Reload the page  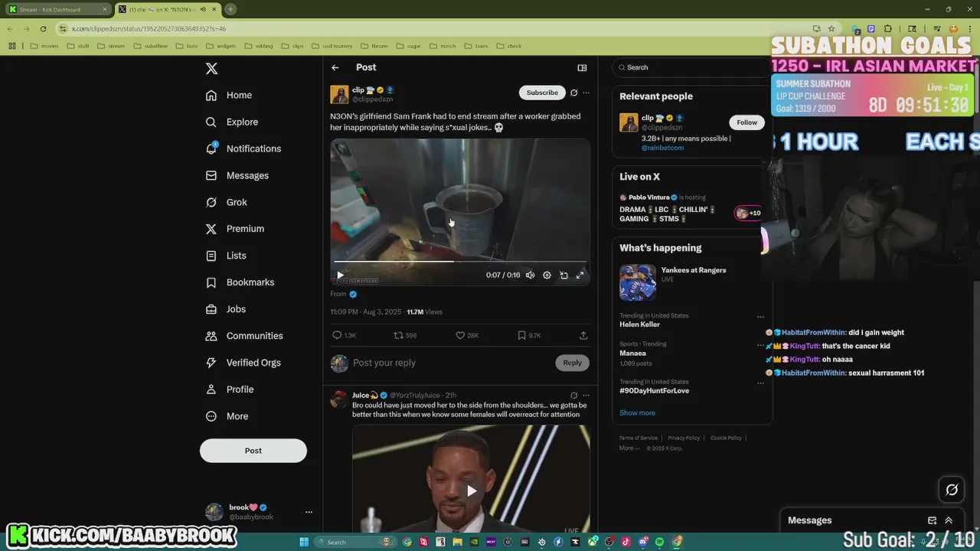click(43, 28)
